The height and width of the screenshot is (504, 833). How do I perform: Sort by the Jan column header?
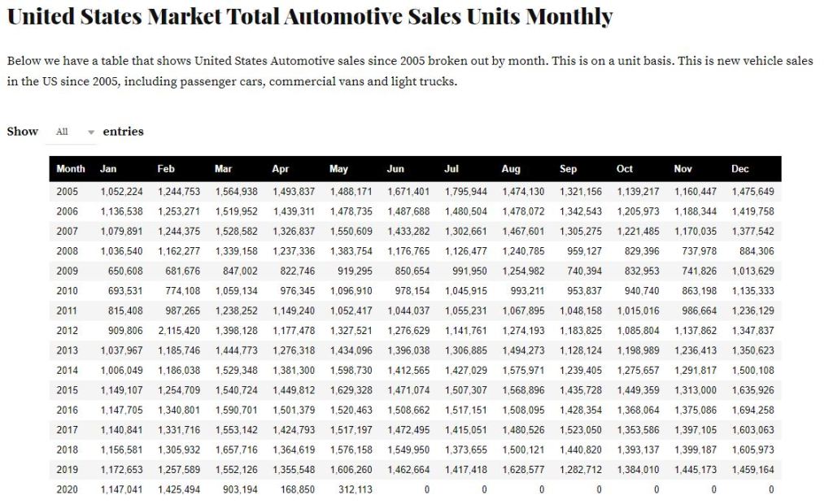coord(108,169)
